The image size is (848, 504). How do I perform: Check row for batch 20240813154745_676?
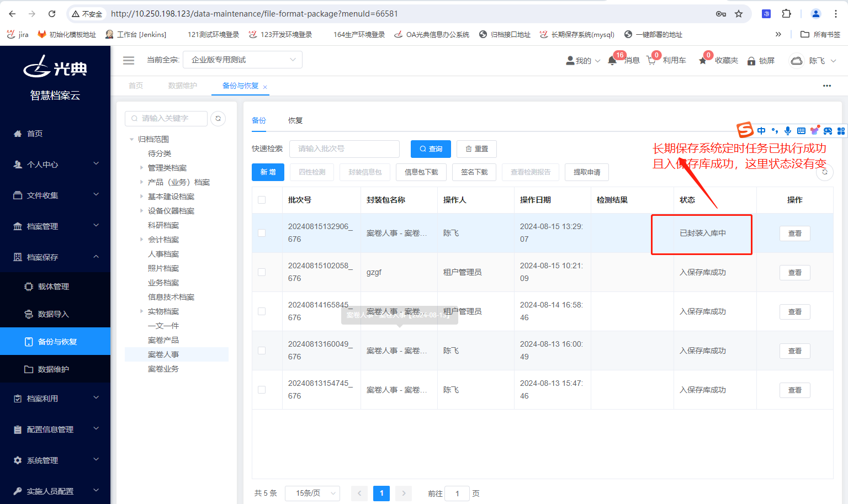point(262,390)
